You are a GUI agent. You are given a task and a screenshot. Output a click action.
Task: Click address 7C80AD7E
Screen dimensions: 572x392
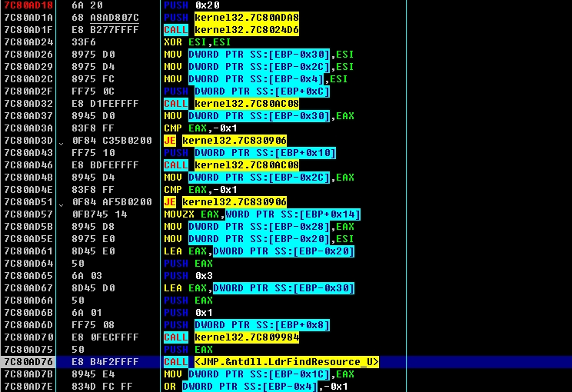(28, 387)
